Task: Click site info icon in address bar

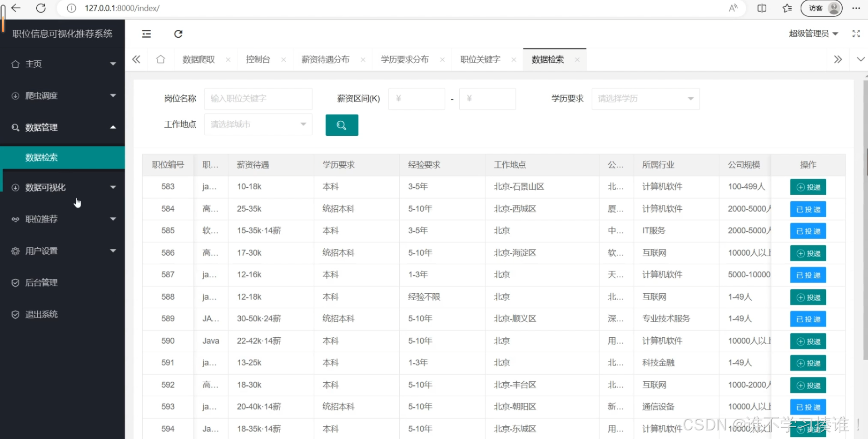Action: coord(71,8)
